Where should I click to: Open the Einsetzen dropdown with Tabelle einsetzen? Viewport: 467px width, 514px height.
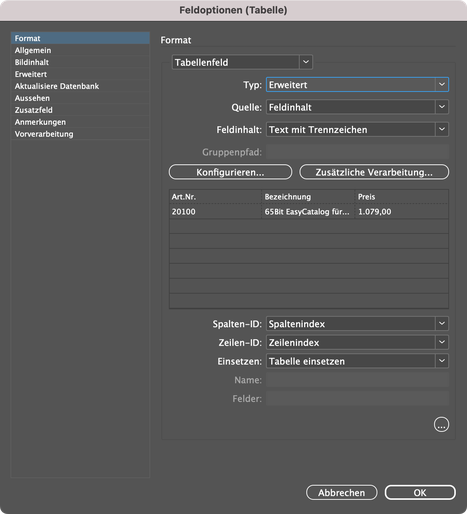(357, 361)
